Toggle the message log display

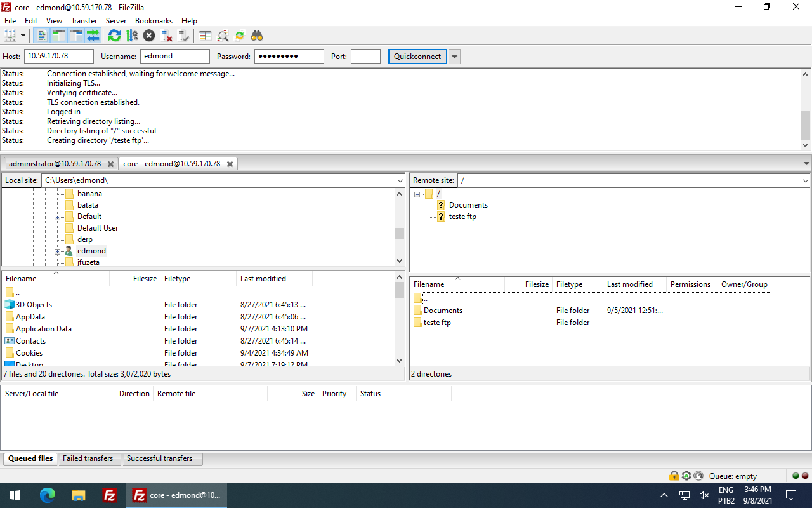[41, 36]
